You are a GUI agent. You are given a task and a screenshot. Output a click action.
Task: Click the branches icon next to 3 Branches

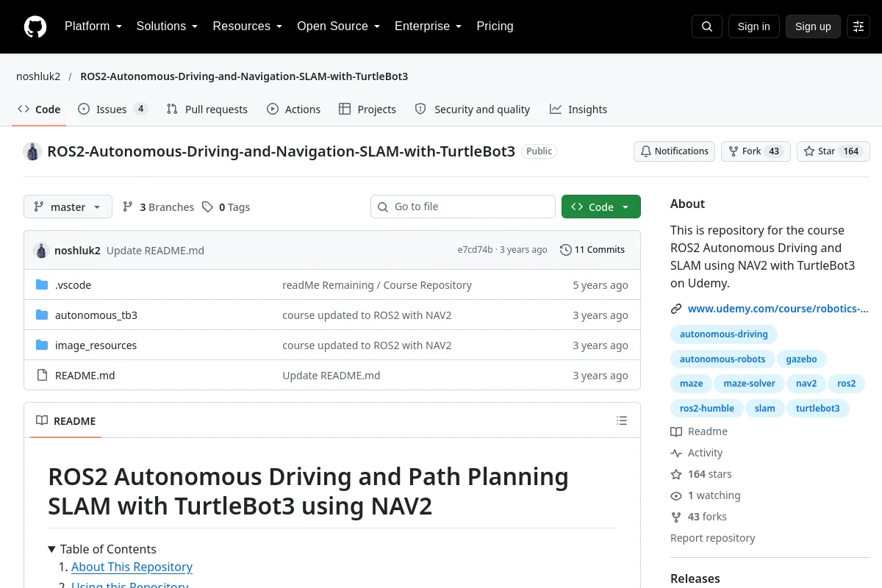(128, 207)
